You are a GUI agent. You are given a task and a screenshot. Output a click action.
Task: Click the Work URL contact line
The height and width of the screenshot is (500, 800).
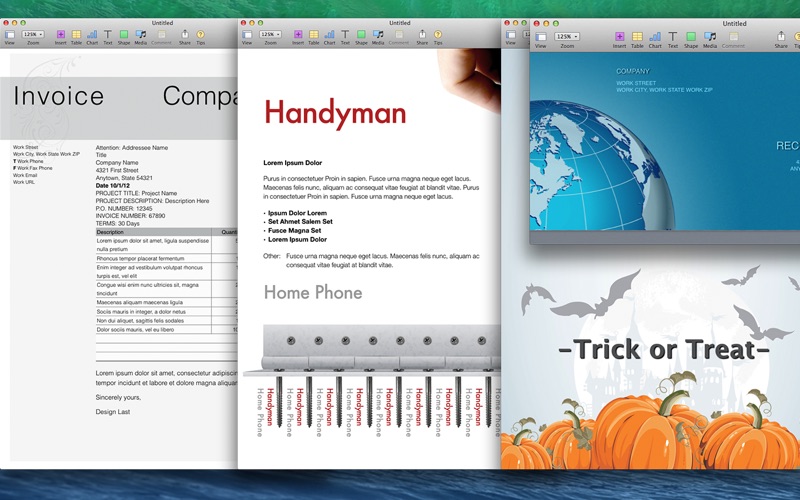(x=24, y=182)
